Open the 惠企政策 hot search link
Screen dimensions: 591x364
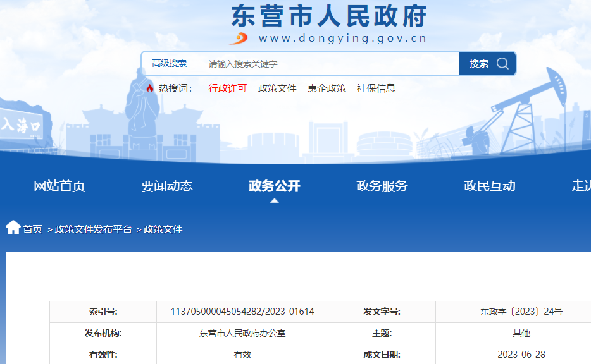pos(327,88)
